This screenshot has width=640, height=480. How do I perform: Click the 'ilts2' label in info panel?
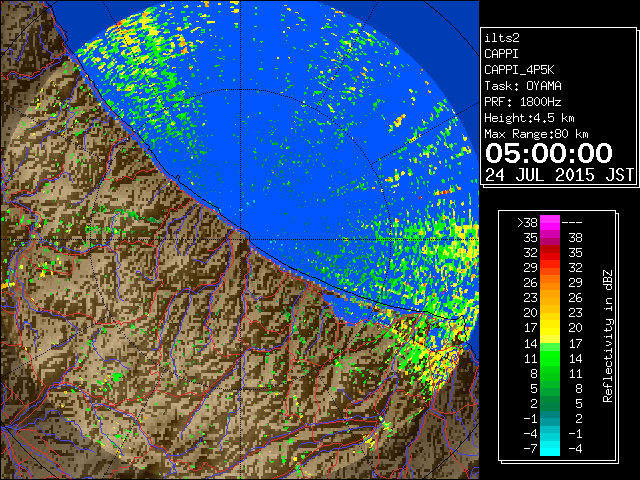(x=502, y=38)
